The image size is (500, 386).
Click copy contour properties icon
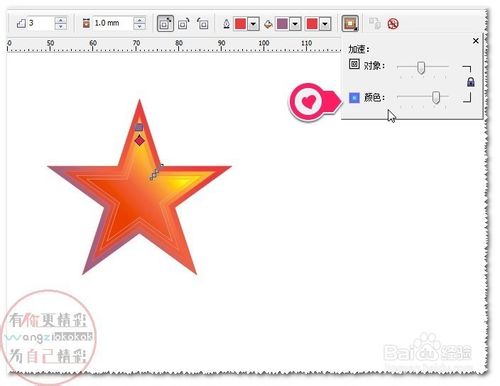pos(375,24)
